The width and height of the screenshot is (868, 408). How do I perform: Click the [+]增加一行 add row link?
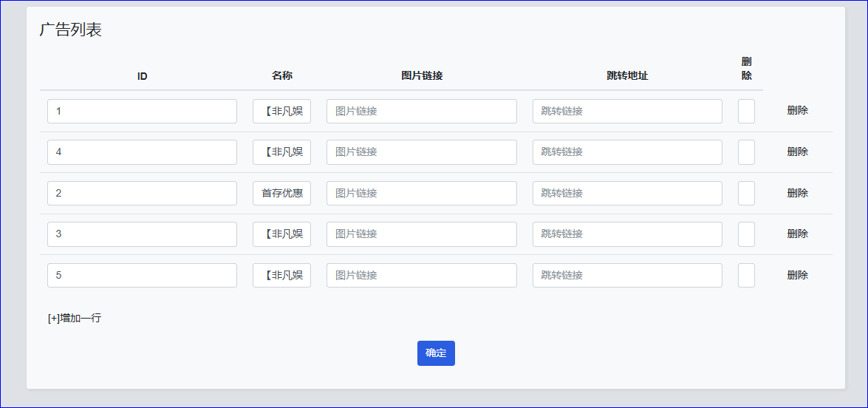pyautogui.click(x=75, y=319)
